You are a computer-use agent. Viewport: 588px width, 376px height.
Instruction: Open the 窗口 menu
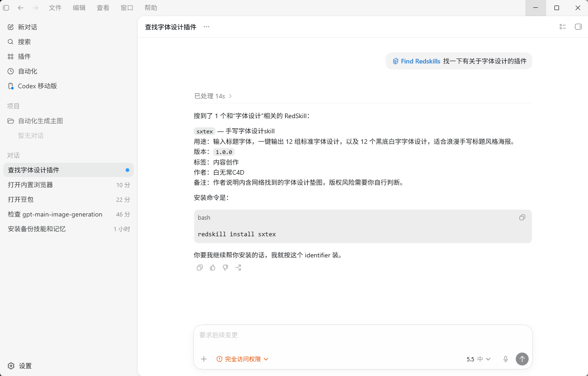[x=127, y=8]
